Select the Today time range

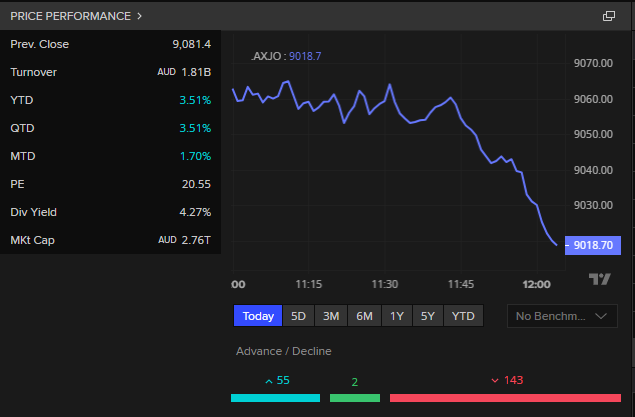click(x=258, y=316)
